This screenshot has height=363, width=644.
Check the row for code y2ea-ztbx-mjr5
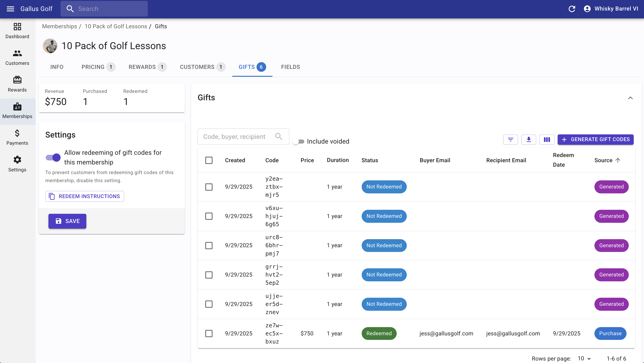tap(209, 187)
